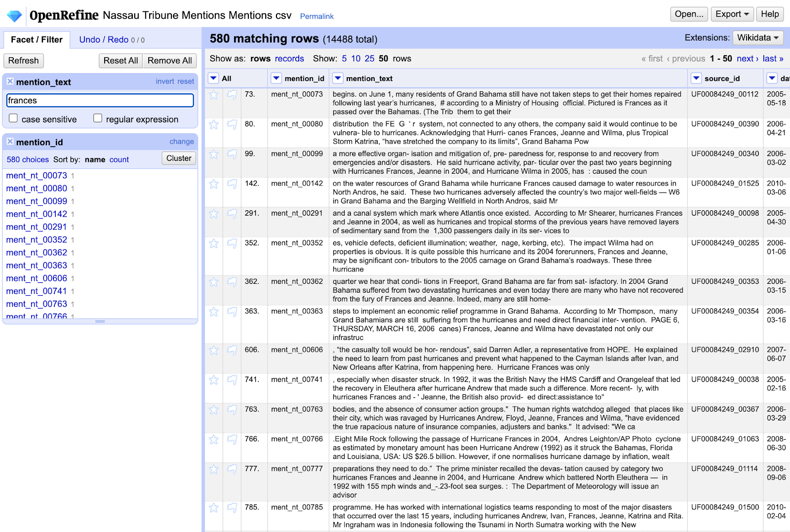Show 25 rows per page

tap(370, 59)
